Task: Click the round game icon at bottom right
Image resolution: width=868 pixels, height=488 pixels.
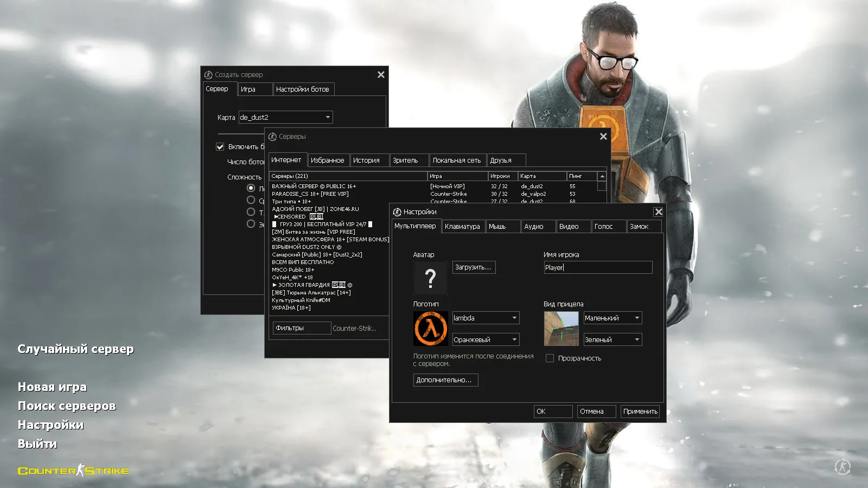Action: click(842, 466)
